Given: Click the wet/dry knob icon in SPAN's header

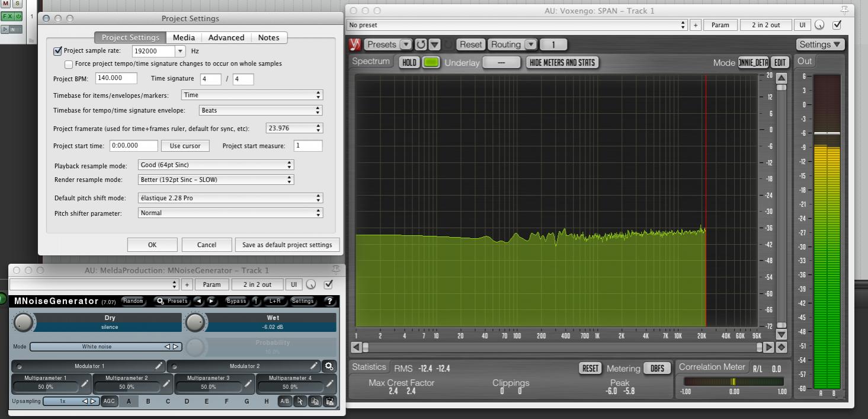Looking at the screenshot, I should [x=820, y=25].
